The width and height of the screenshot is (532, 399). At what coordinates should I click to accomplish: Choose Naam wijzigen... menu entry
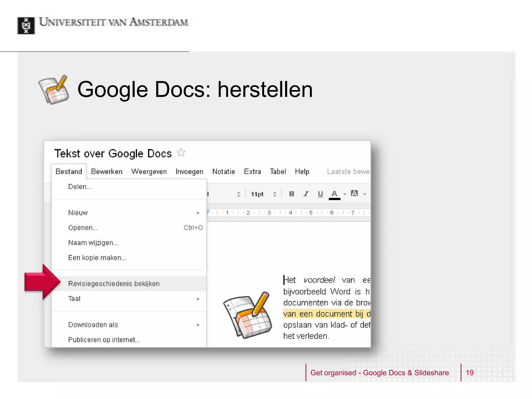pyautogui.click(x=129, y=243)
